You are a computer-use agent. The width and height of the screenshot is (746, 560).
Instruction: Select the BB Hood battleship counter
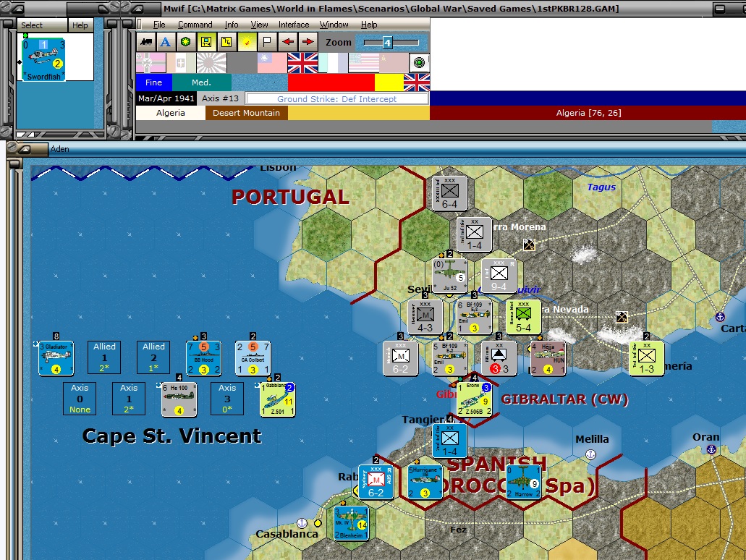click(203, 358)
